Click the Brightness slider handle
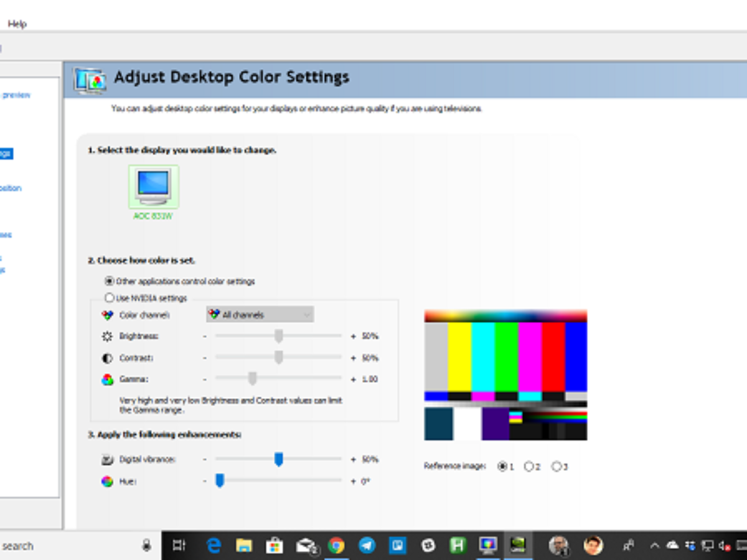This screenshot has width=747, height=560. coord(279,336)
